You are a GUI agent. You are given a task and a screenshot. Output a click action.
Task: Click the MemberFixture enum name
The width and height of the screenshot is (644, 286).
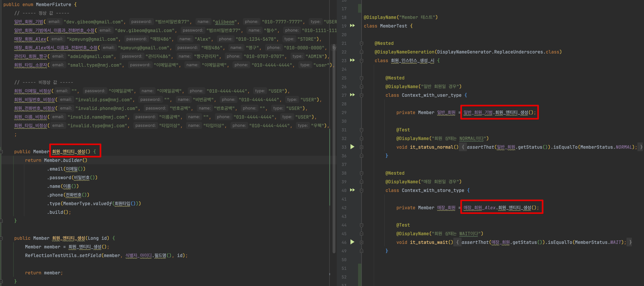tap(53, 5)
